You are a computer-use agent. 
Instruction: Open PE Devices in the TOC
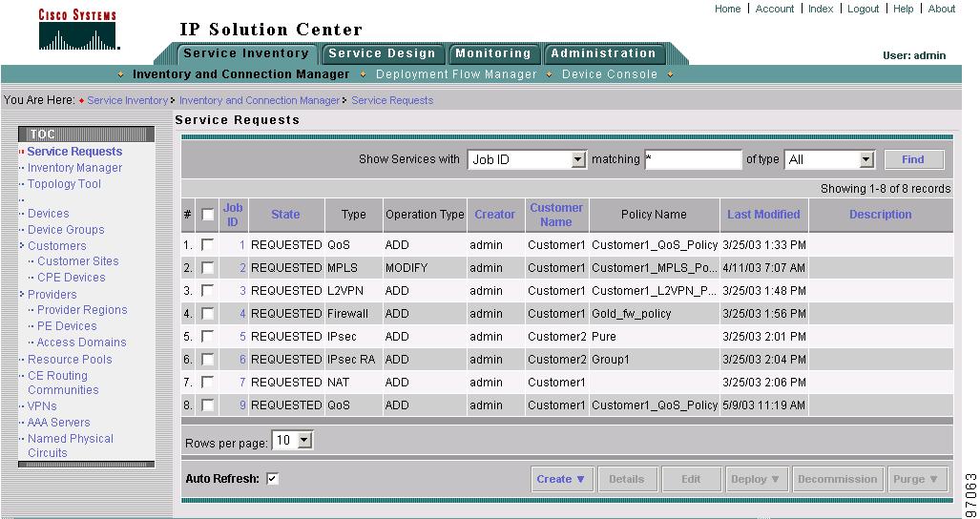(67, 326)
